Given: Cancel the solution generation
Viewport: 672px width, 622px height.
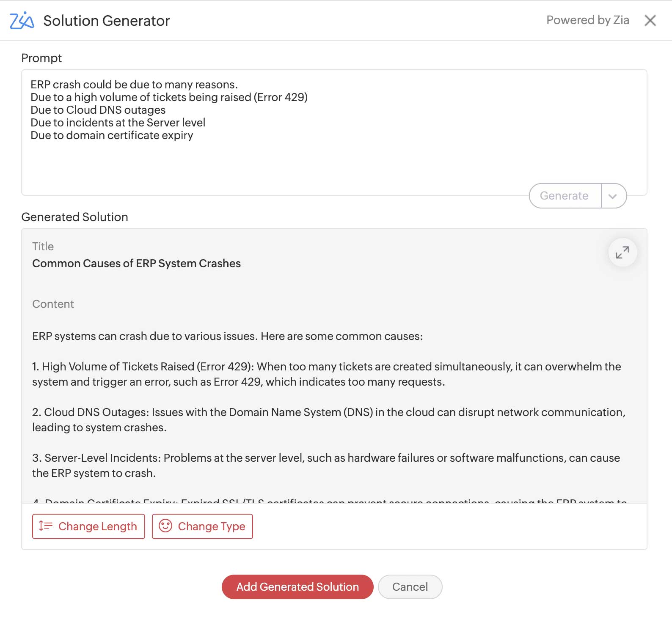Looking at the screenshot, I should coord(410,587).
